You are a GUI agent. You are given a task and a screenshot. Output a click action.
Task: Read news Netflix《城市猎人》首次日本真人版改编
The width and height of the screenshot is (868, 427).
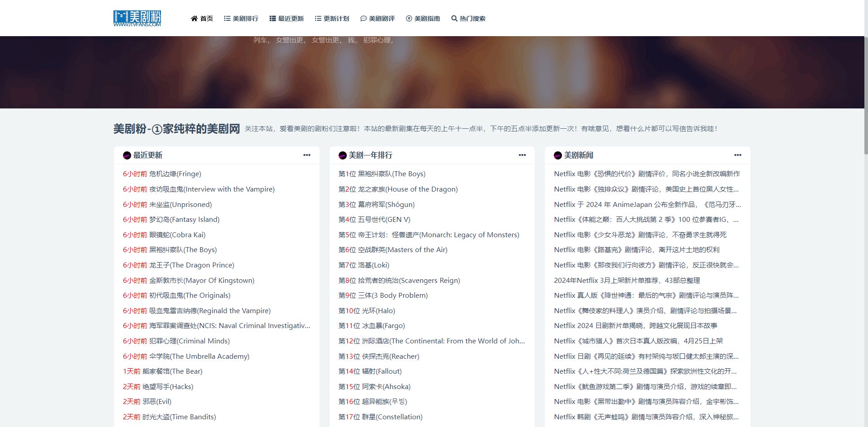coord(638,341)
